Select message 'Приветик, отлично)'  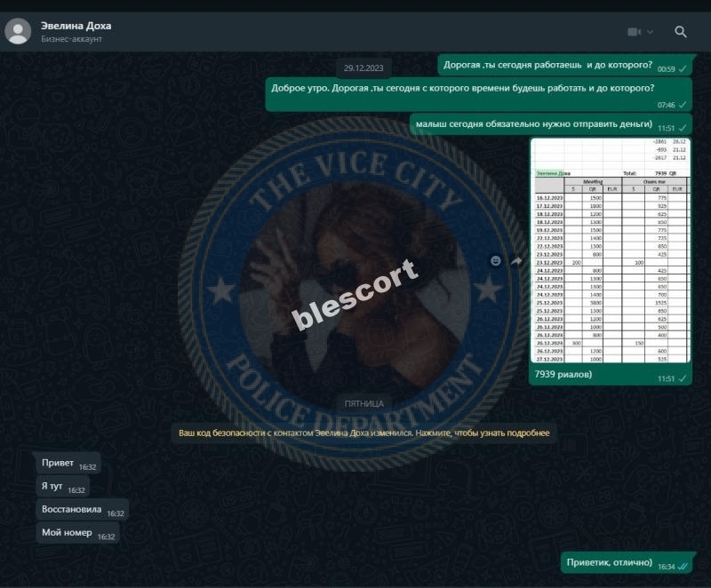tap(627, 562)
